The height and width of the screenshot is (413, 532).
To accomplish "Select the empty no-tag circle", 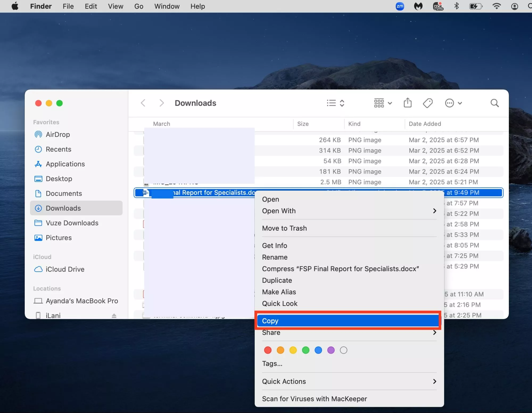I will point(343,350).
